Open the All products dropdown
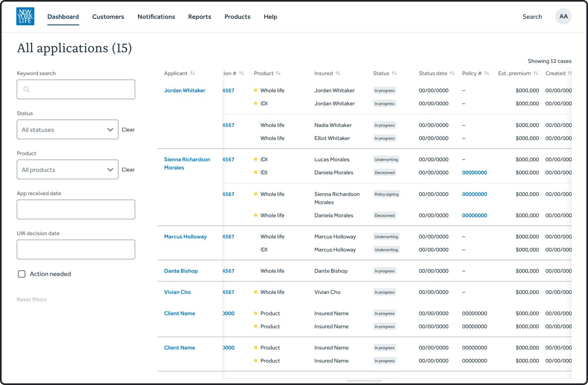Image resolution: width=588 pixels, height=385 pixels. point(67,169)
